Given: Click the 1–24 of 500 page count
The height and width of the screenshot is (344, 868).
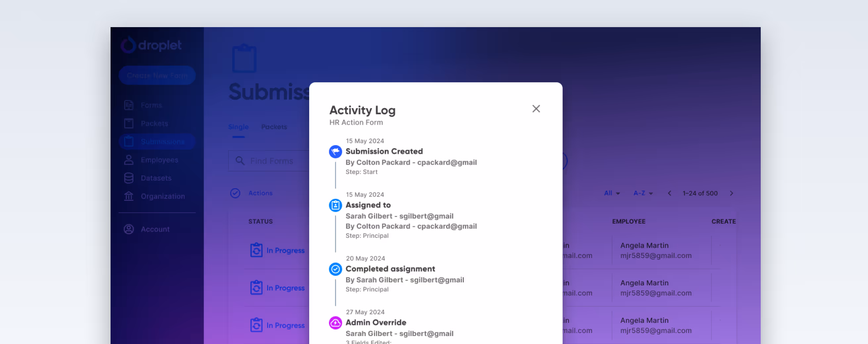Looking at the screenshot, I should (x=700, y=193).
